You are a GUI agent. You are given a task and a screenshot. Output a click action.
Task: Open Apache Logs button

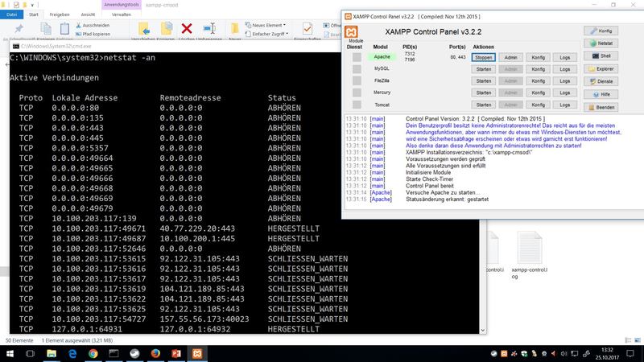click(564, 58)
